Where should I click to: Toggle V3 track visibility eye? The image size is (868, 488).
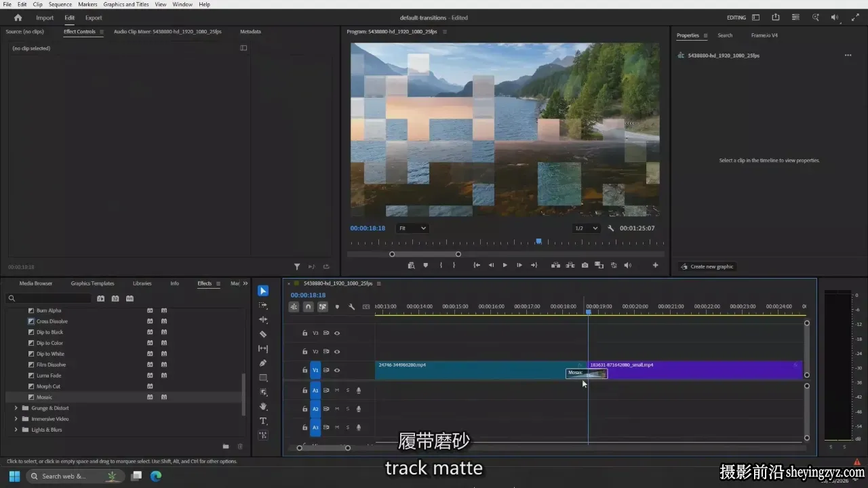[x=337, y=333]
